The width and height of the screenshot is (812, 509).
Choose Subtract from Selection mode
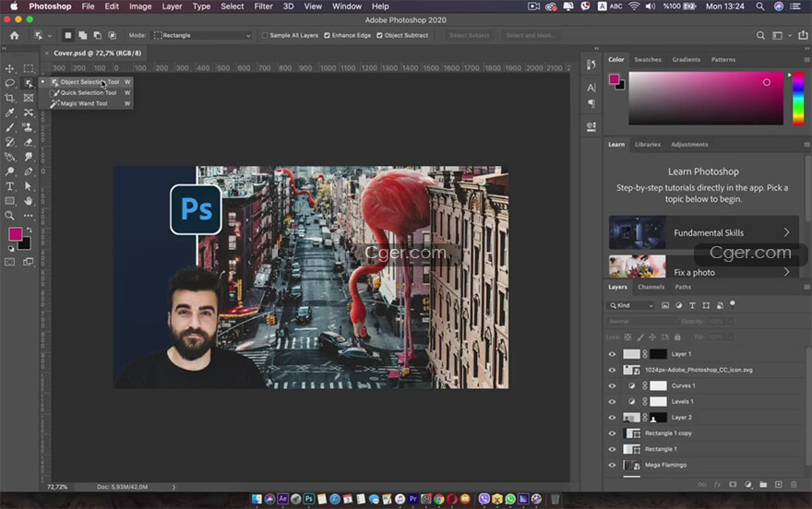coord(98,35)
